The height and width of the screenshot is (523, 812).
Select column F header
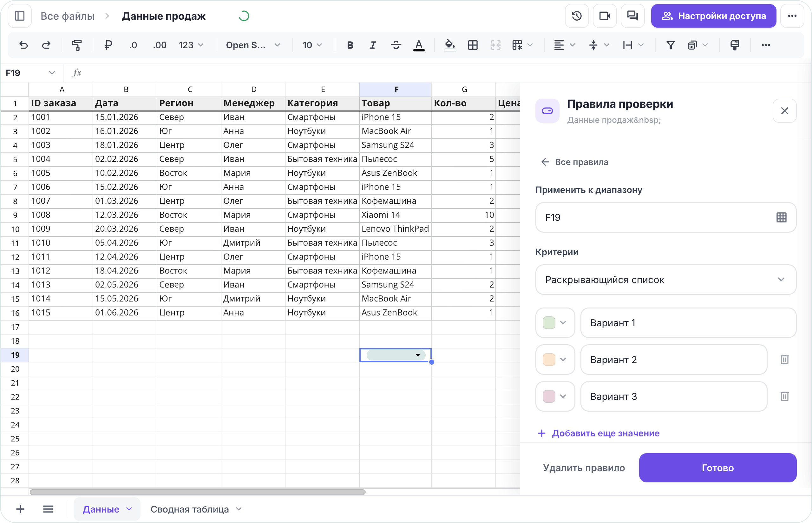coord(396,89)
